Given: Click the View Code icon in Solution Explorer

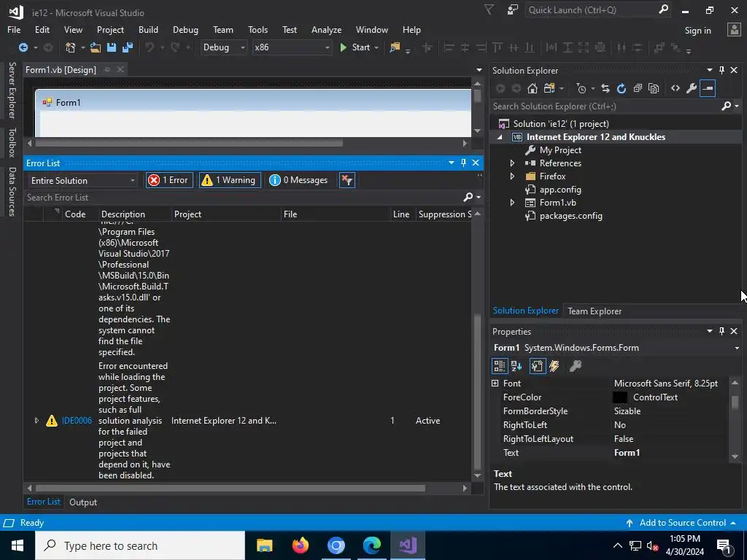Looking at the screenshot, I should point(675,88).
